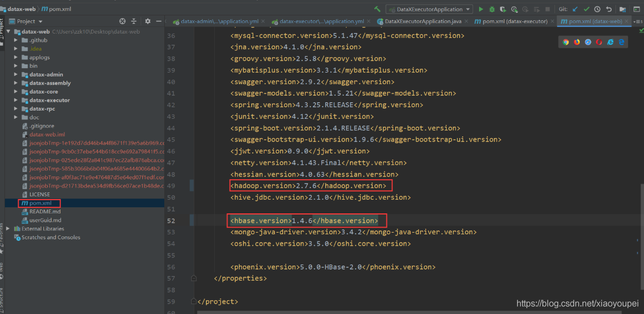
Task: Open the Project Structure icon
Action: tap(623, 9)
